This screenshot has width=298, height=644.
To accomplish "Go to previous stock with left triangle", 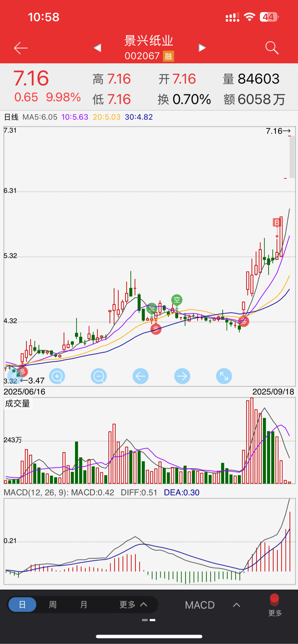I will (98, 48).
